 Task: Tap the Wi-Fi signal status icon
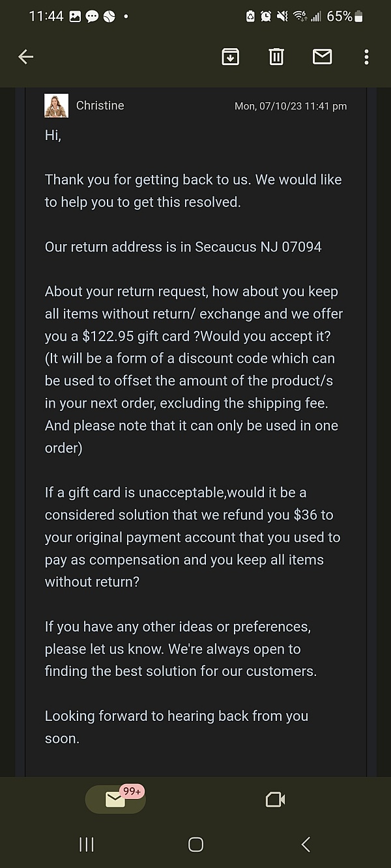click(x=300, y=16)
